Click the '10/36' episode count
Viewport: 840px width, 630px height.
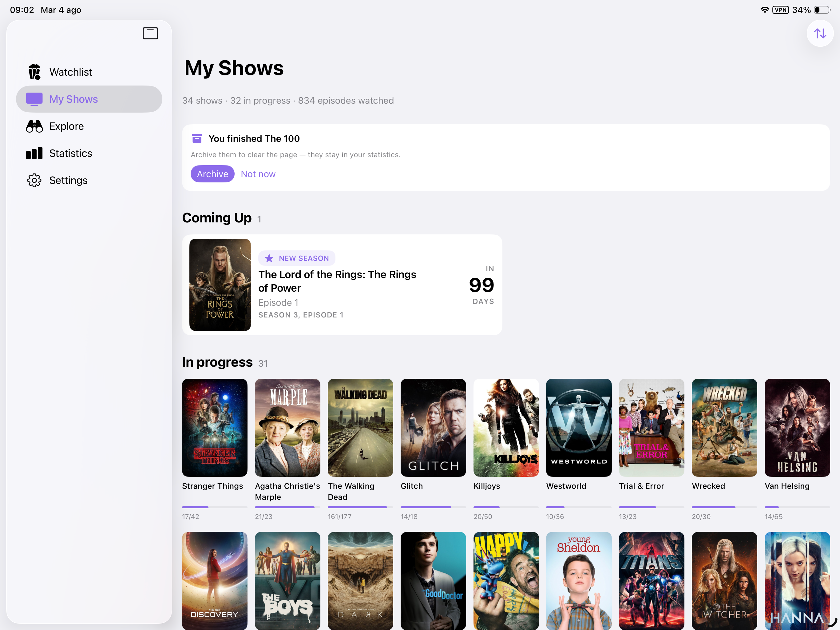pyautogui.click(x=555, y=517)
